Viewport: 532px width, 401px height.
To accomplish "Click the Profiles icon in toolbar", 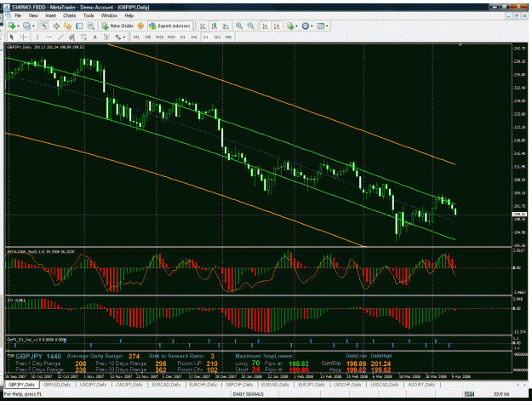I will (x=26, y=26).
